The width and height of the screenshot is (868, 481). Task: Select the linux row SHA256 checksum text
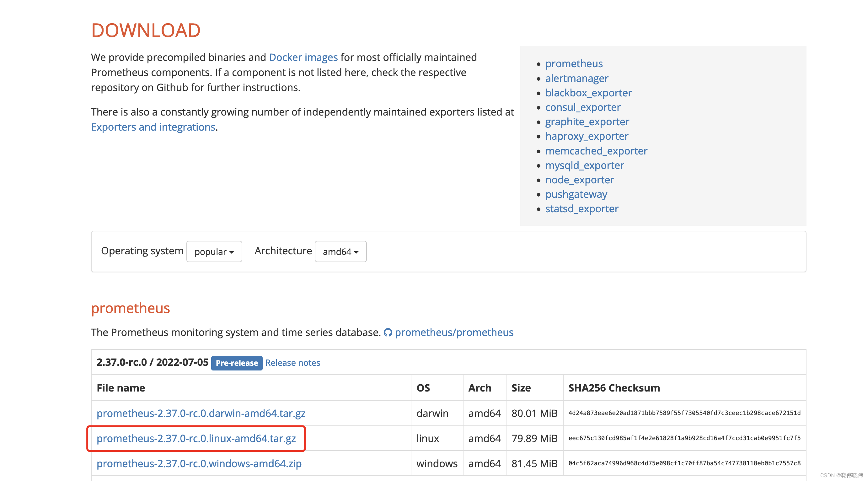[684, 438]
